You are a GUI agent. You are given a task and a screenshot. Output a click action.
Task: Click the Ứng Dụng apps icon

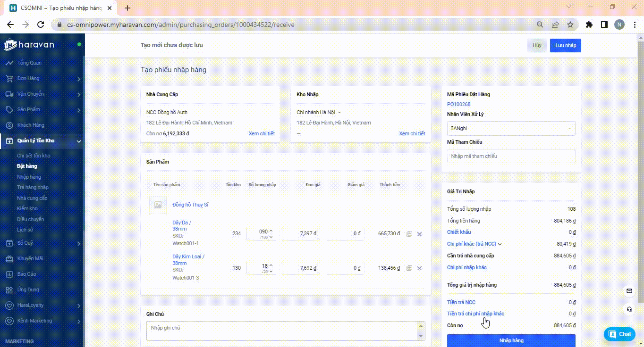tap(9, 289)
